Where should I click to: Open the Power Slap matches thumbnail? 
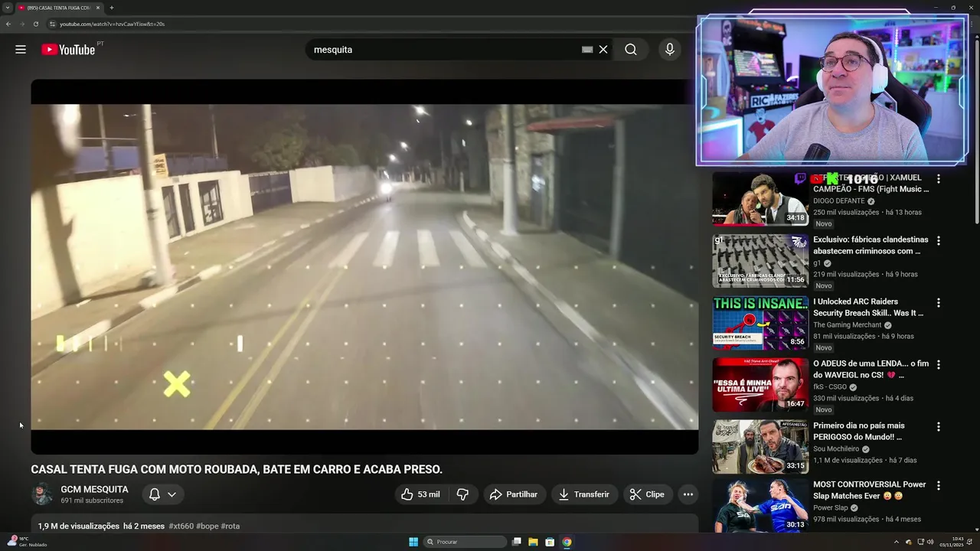pyautogui.click(x=760, y=506)
